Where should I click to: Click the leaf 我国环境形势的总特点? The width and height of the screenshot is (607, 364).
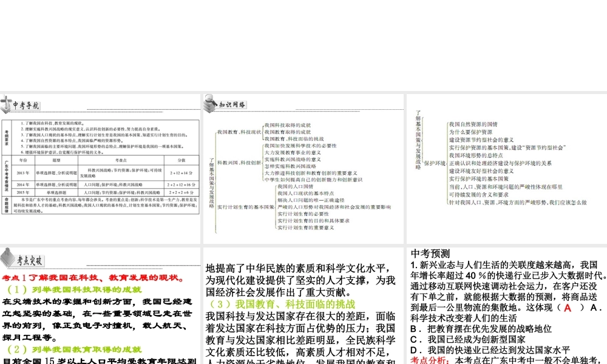click(x=476, y=155)
